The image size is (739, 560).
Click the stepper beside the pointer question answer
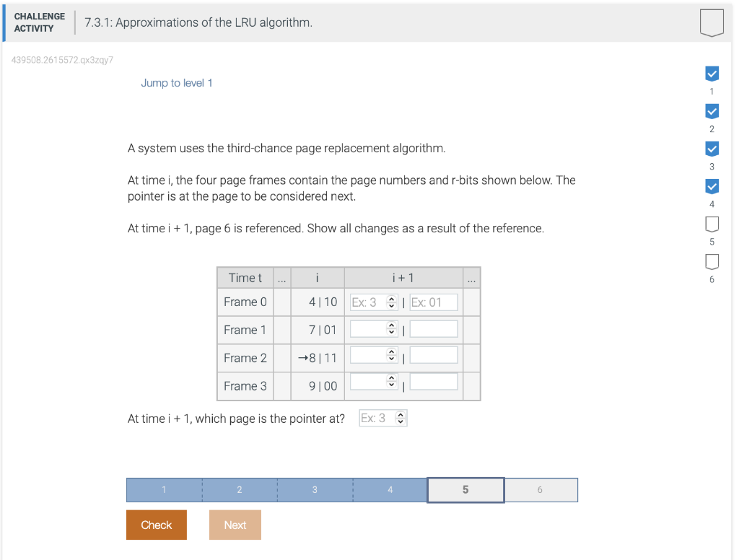401,418
